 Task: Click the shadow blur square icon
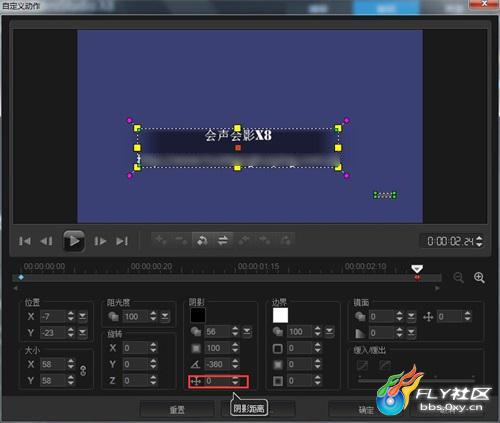click(196, 348)
